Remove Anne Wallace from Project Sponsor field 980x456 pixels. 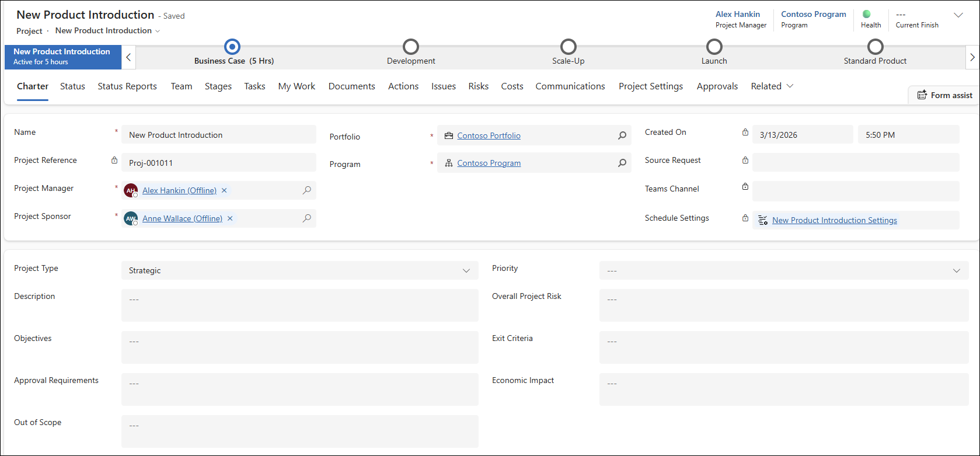pos(230,218)
